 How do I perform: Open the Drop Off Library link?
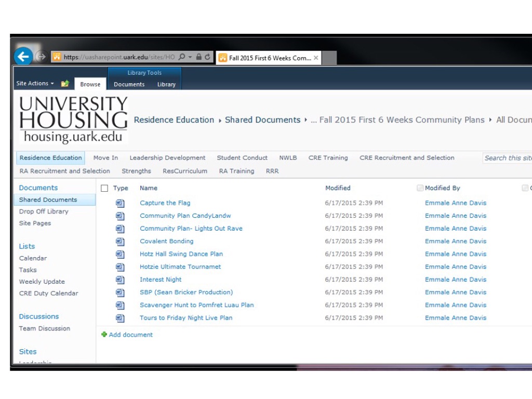pyautogui.click(x=44, y=211)
